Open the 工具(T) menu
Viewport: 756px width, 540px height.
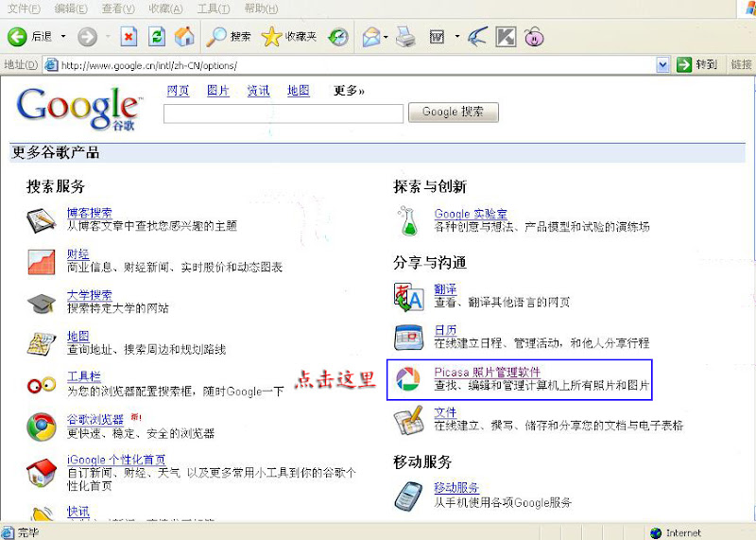pos(214,9)
